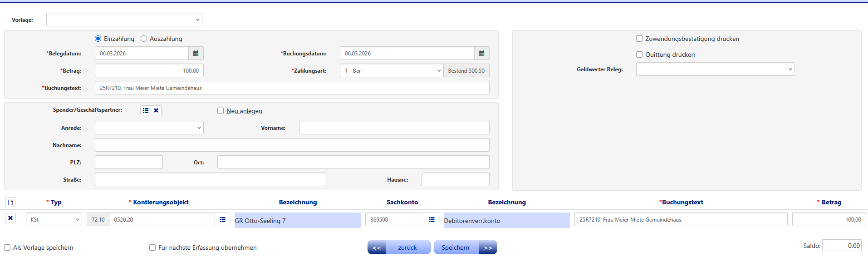
Task: Delete the KSt booking row
Action: (x=10, y=218)
